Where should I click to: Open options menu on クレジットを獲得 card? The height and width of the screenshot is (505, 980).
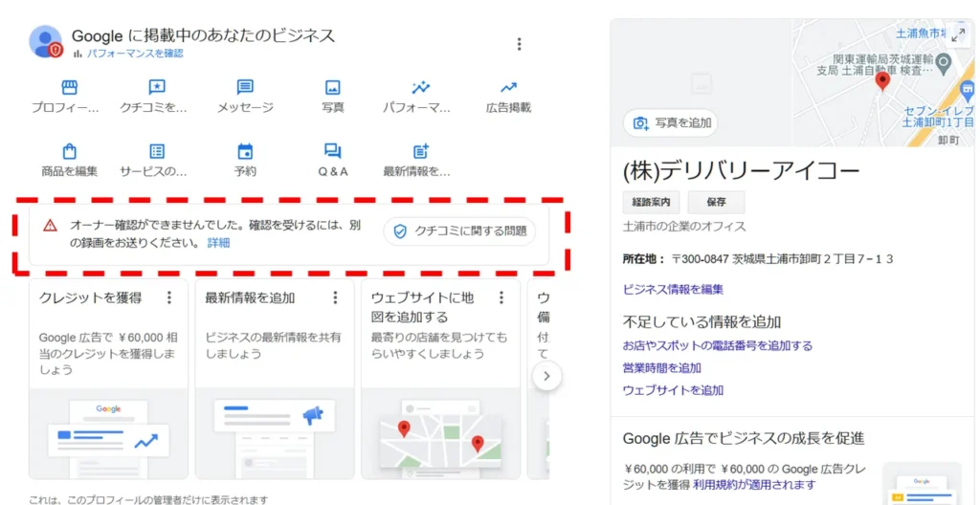(x=169, y=297)
